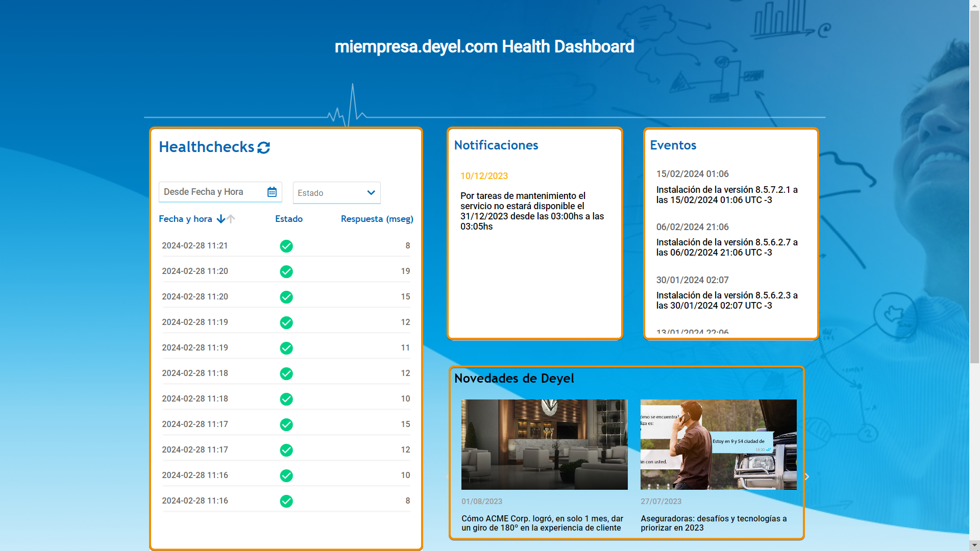
Task: Click green status check for 11:19 response 11 row
Action: 286,348
